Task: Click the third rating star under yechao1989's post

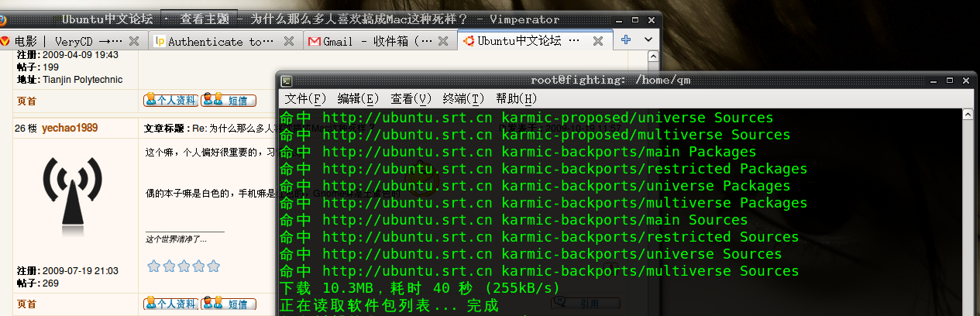Action: [x=184, y=266]
